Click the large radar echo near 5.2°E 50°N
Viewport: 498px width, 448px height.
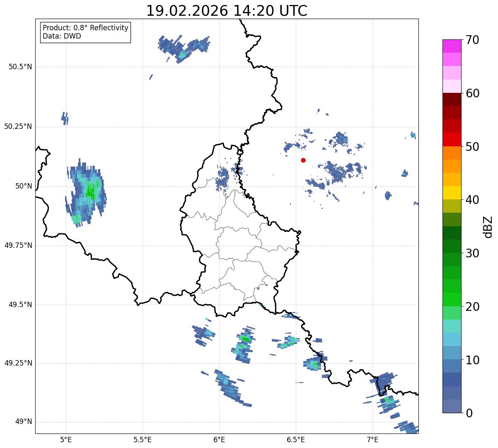(86, 192)
